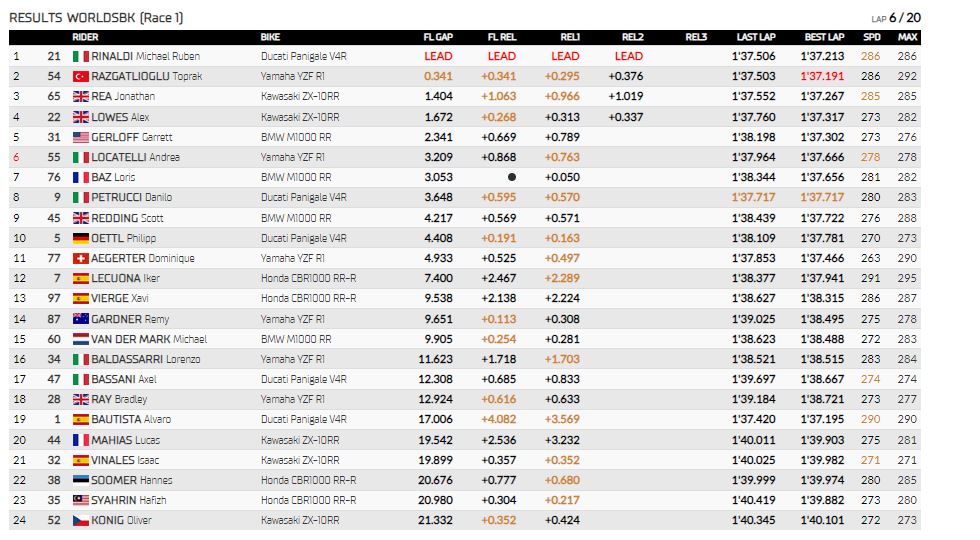Image resolution: width=980 pixels, height=540 pixels.
Task: Click red best lap 1'37.191
Action: [822, 76]
